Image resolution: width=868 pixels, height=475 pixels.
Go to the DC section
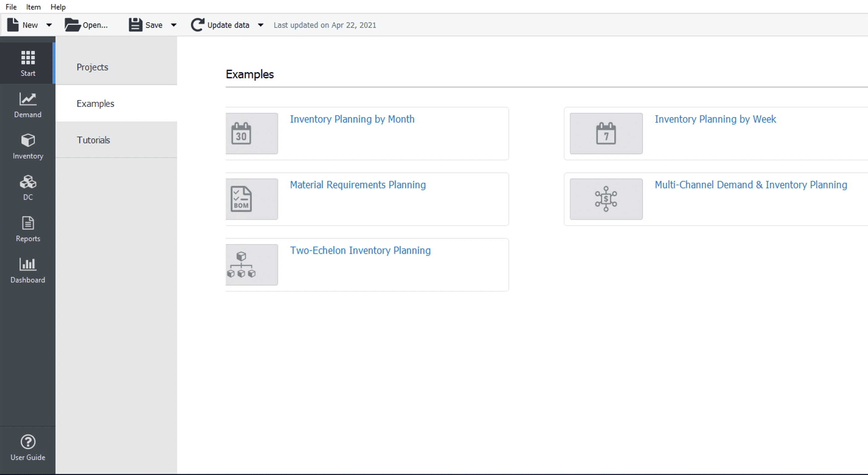tap(28, 187)
